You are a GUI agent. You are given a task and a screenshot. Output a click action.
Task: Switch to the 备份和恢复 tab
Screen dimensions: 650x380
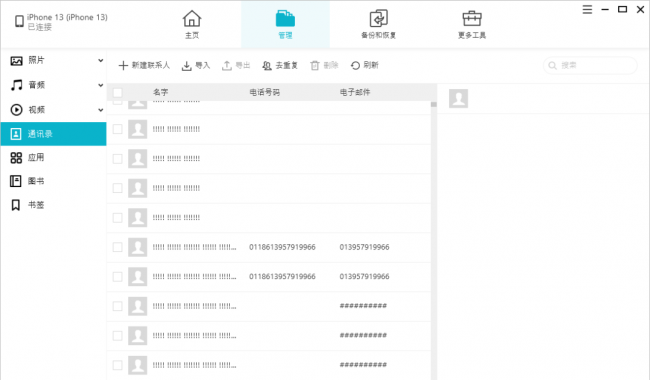tap(378, 24)
